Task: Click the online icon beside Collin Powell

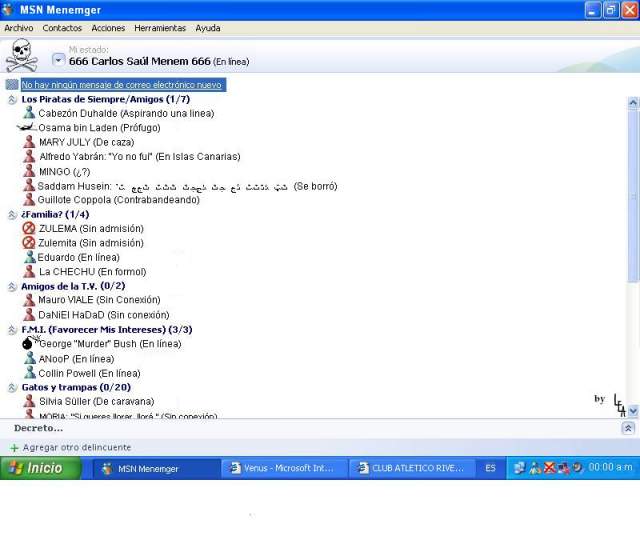Action: (30, 373)
